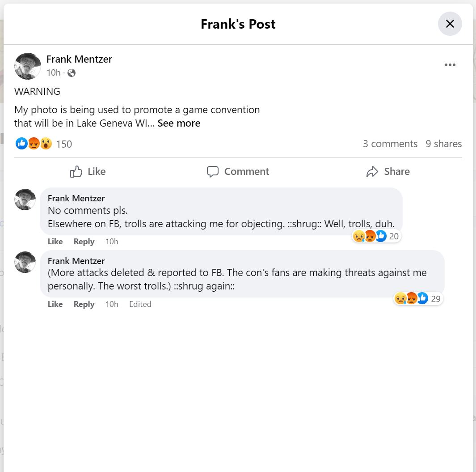Click the public audience globe icon
Screen dimensions: 476x472
(x=72, y=73)
